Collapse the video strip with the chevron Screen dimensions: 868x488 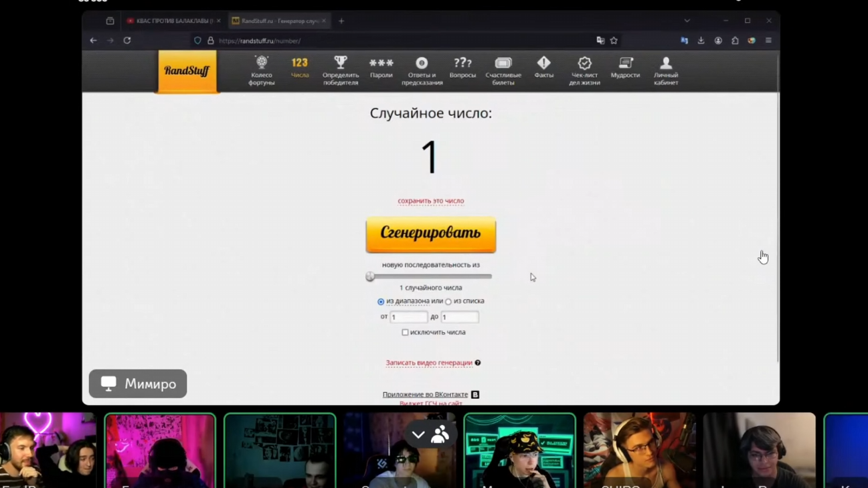coord(418,435)
